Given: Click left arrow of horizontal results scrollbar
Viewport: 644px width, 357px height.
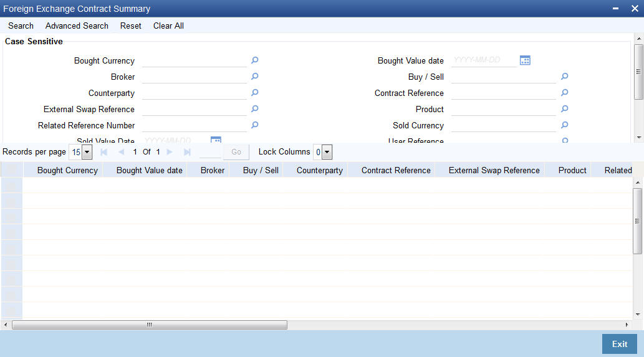Looking at the screenshot, I should (6, 325).
